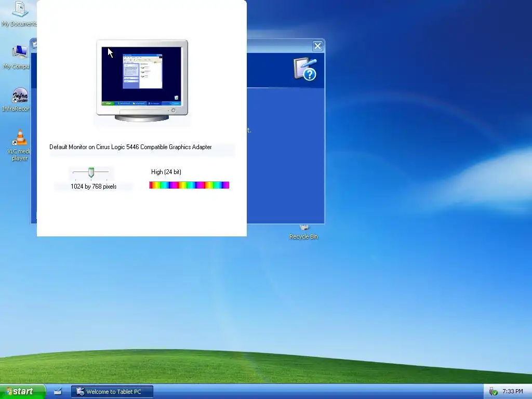Click the High (24 bit) color label
Viewport: 532px width, 399px height.
[x=166, y=171]
